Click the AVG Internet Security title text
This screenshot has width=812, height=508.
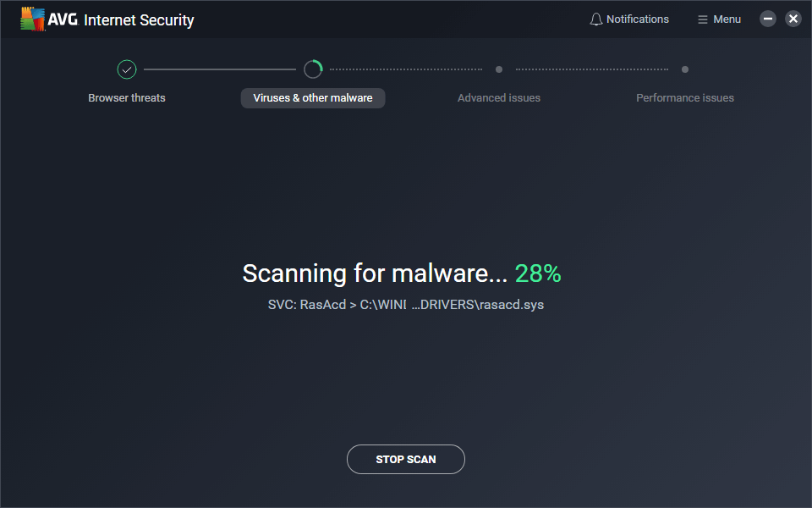tap(139, 19)
